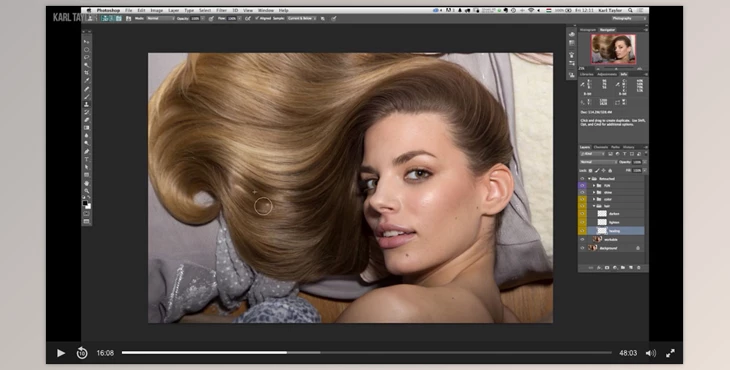Viewport: 730px width, 370px height.
Task: Click the Add layer style fx icon
Action: tap(599, 268)
